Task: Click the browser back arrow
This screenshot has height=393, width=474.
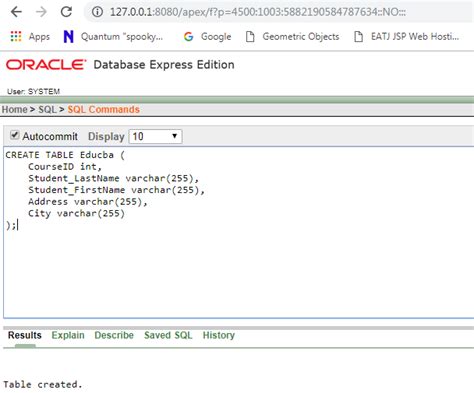Action: (16, 12)
